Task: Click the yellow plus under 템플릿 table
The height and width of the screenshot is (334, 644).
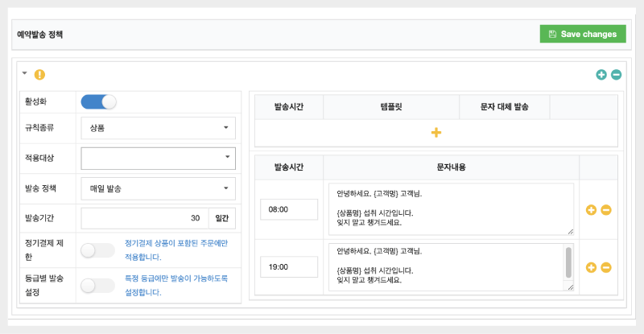Action: [436, 133]
